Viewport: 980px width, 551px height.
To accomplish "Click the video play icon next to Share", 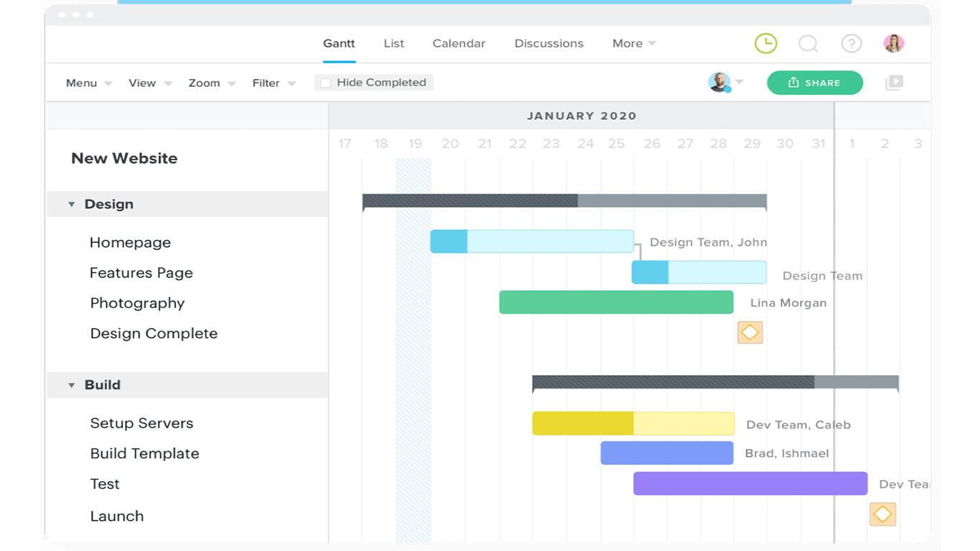I will pyautogui.click(x=894, y=83).
